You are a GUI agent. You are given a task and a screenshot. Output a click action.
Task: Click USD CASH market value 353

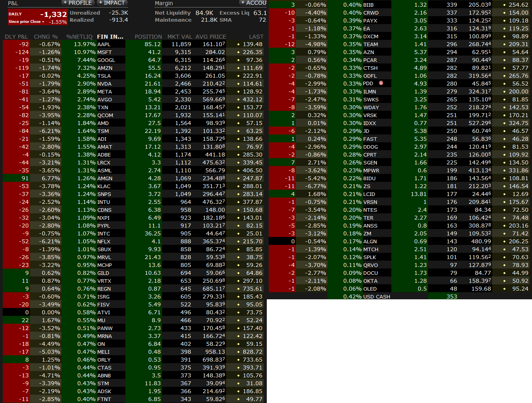pos(452,297)
